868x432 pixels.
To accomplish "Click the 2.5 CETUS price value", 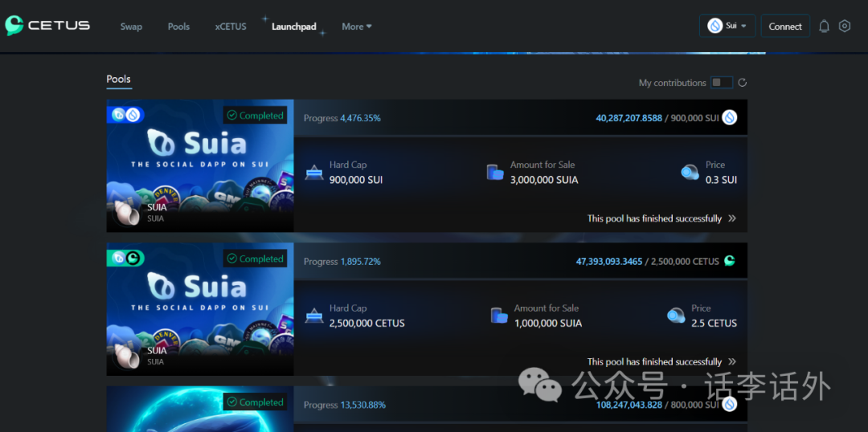I will (714, 323).
